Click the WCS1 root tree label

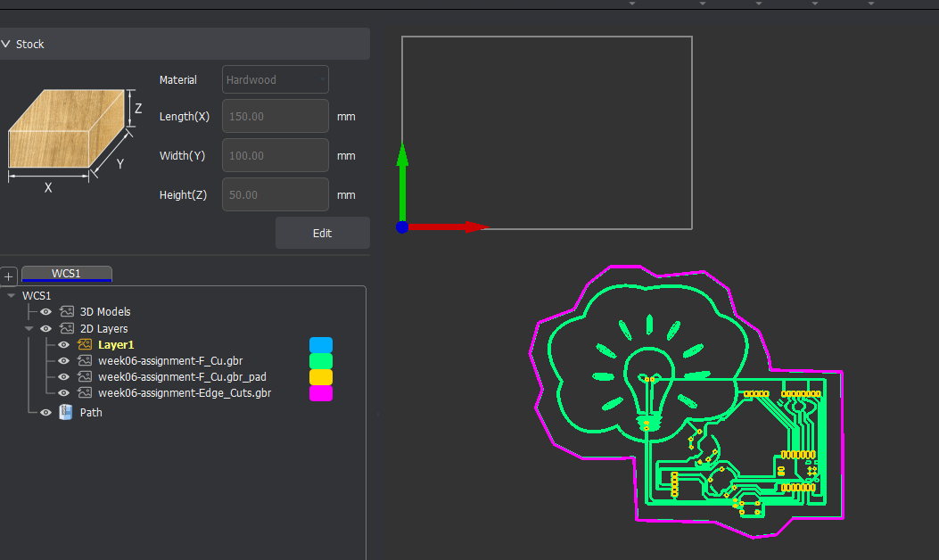37,295
